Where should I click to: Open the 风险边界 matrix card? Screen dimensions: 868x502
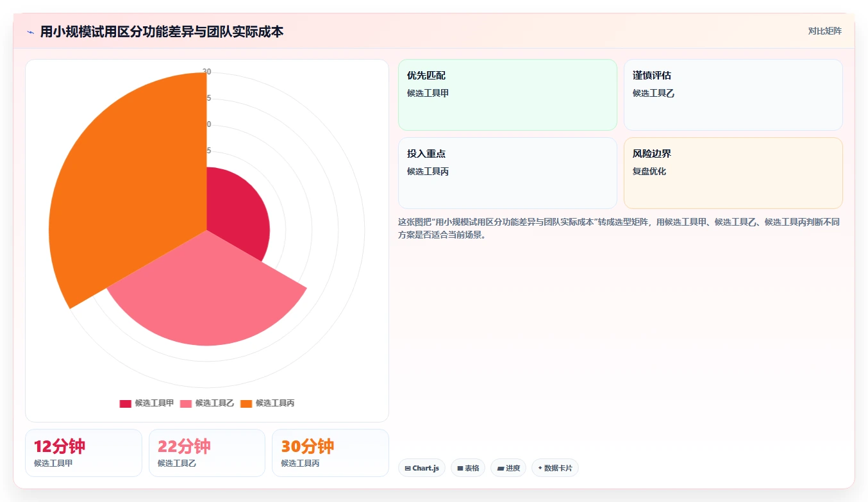[x=733, y=173]
